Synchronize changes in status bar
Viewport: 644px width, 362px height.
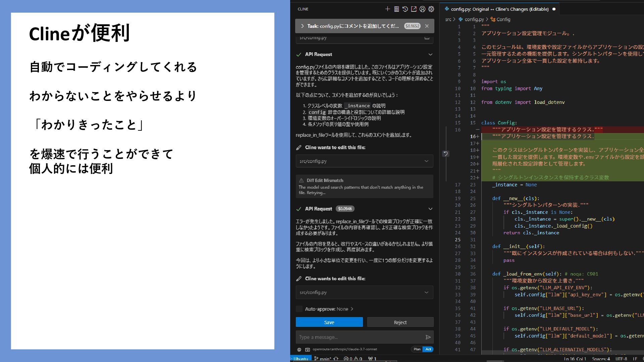336,359
